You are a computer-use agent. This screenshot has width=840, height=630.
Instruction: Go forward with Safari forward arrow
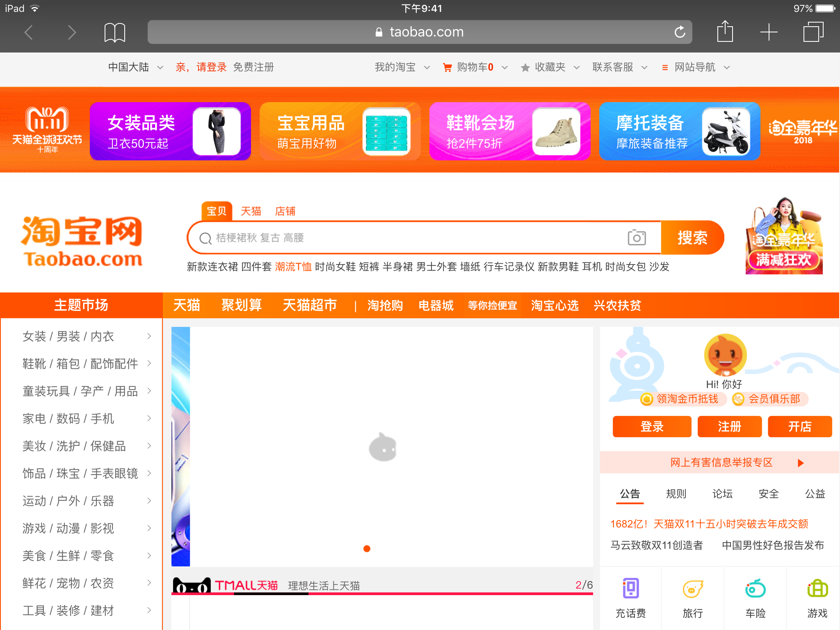[x=72, y=32]
